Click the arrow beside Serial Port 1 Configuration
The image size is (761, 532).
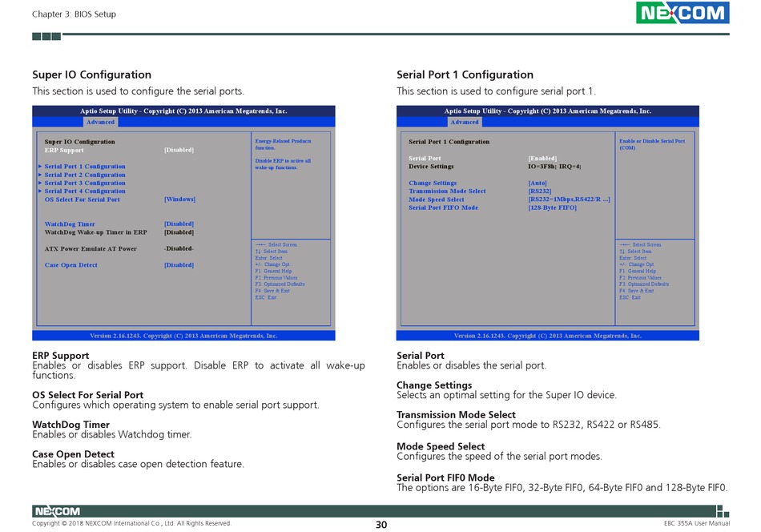tap(40, 167)
